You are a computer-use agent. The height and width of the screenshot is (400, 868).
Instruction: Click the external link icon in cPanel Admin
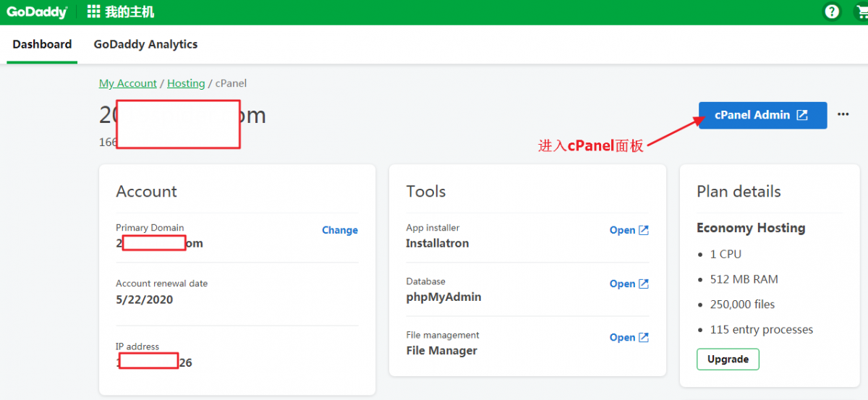[802, 115]
